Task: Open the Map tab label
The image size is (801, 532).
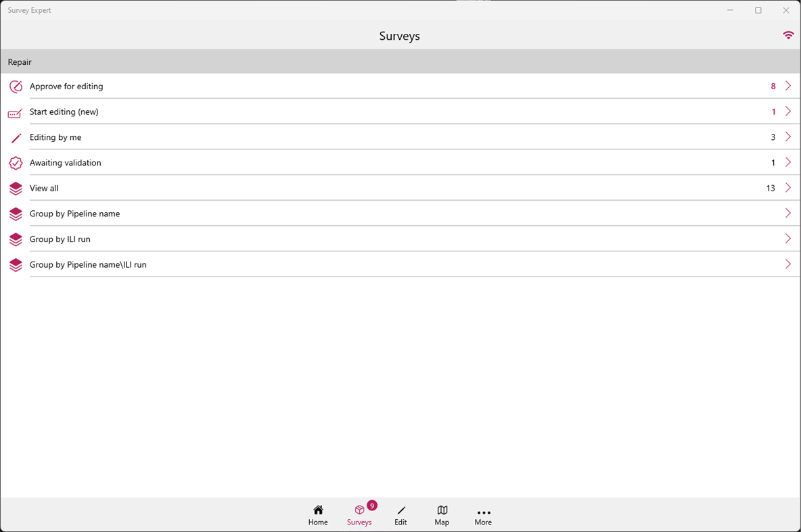Action: pyautogui.click(x=442, y=523)
